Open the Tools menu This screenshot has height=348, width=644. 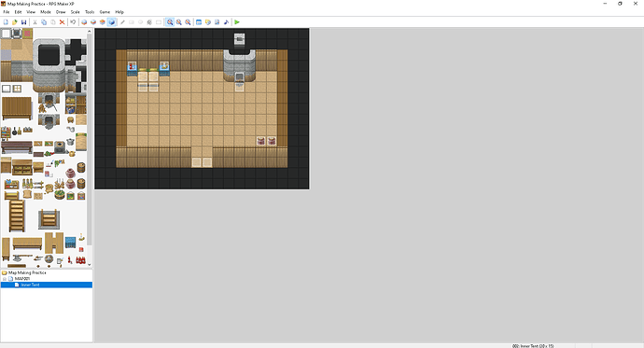(x=90, y=12)
